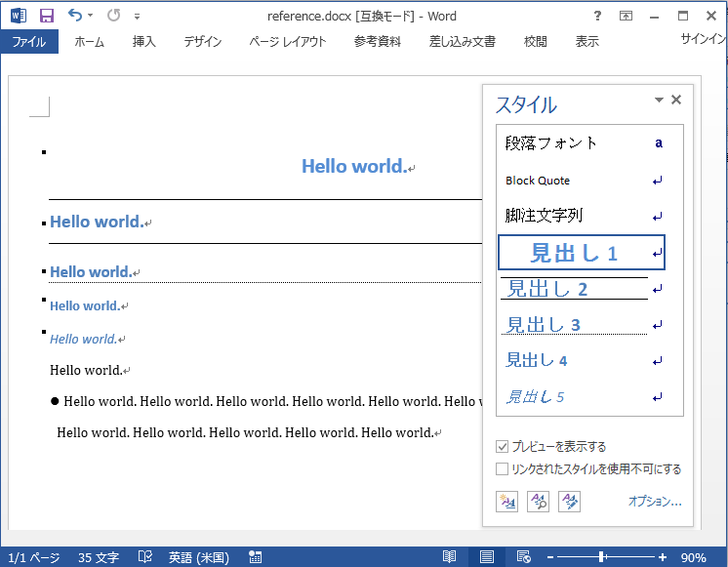Image resolution: width=728 pixels, height=567 pixels.
Task: Open the デザイン tab
Action: click(203, 42)
